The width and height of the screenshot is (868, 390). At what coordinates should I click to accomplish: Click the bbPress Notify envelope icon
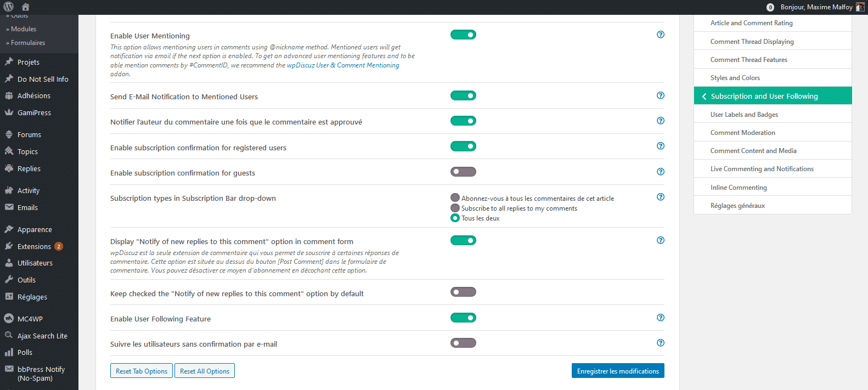coord(9,369)
